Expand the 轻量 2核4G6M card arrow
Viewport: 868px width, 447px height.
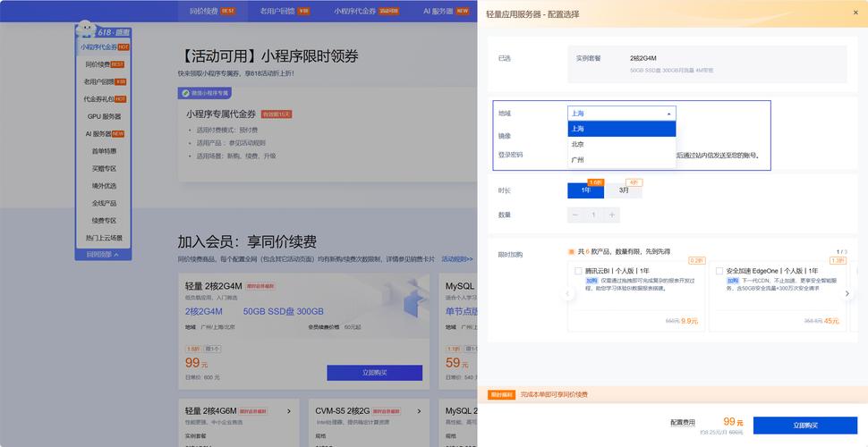(x=289, y=411)
